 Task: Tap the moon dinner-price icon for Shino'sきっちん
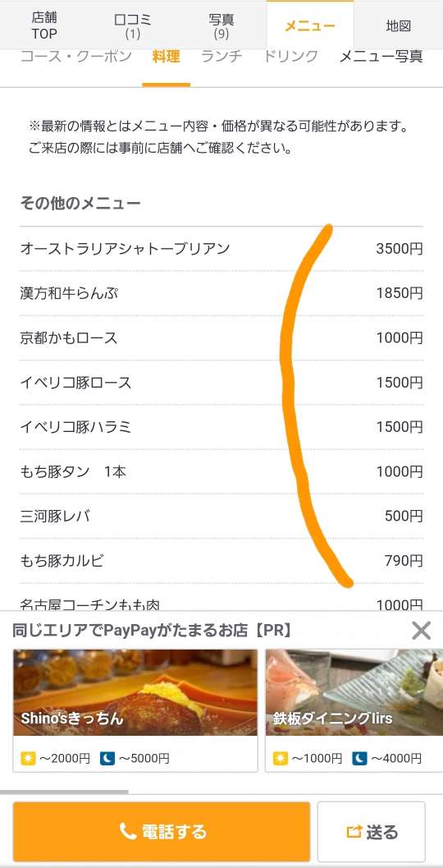(x=107, y=758)
